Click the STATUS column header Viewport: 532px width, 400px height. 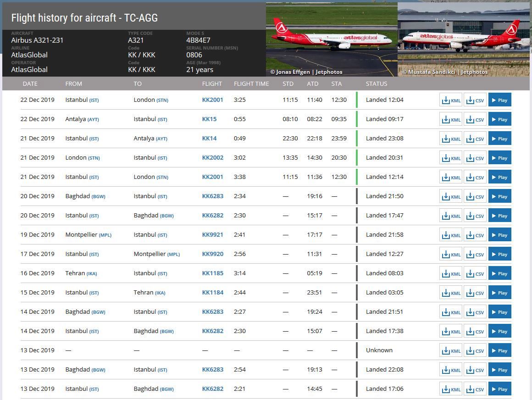[x=376, y=84]
